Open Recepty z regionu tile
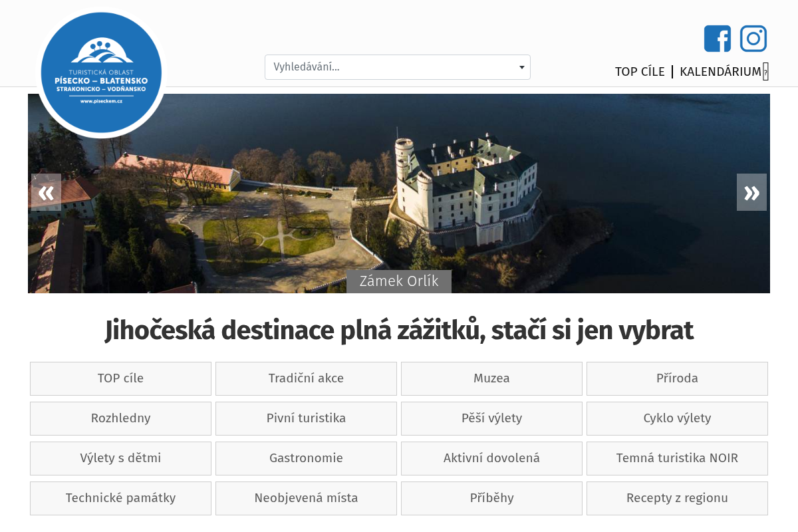798x532 pixels. coord(677,498)
